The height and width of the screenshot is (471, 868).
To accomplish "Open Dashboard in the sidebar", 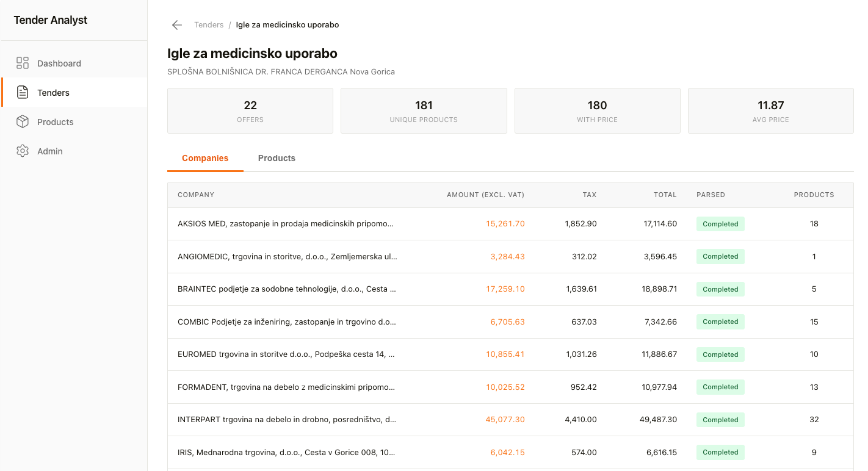I will [74, 63].
